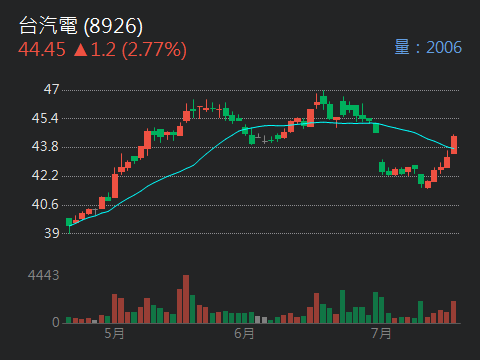
Task: Click the price change ▲1.2
Action: [x=94, y=50]
